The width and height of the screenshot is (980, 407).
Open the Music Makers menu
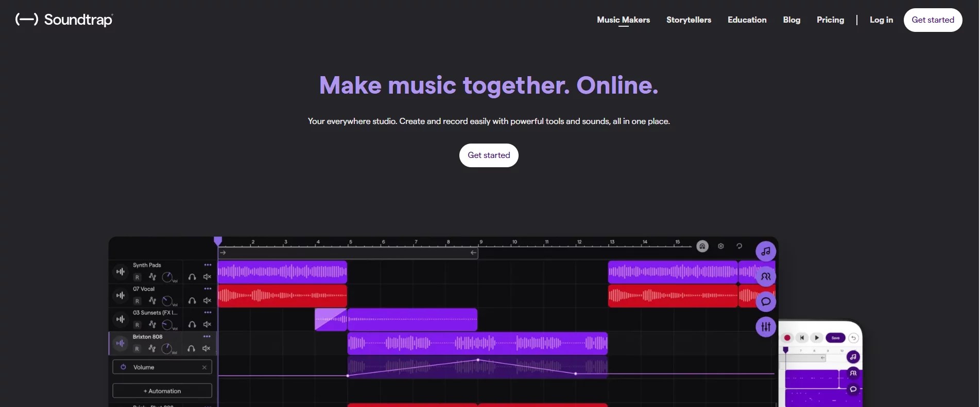click(x=623, y=20)
